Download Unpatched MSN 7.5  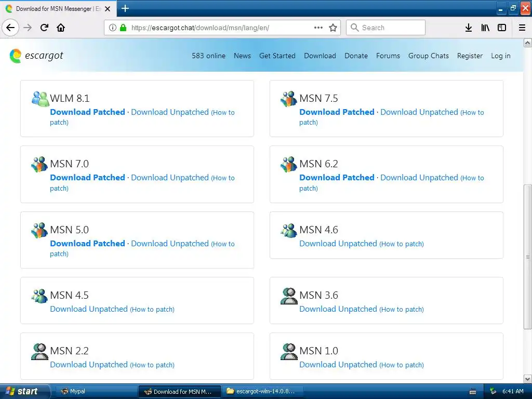(419, 112)
